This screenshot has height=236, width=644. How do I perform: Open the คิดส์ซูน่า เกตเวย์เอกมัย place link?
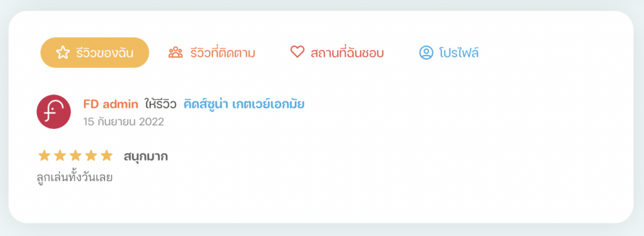pos(244,104)
